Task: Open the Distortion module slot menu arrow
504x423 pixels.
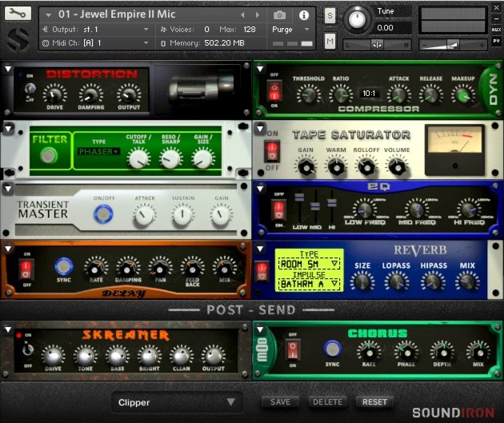Action: (x=8, y=69)
